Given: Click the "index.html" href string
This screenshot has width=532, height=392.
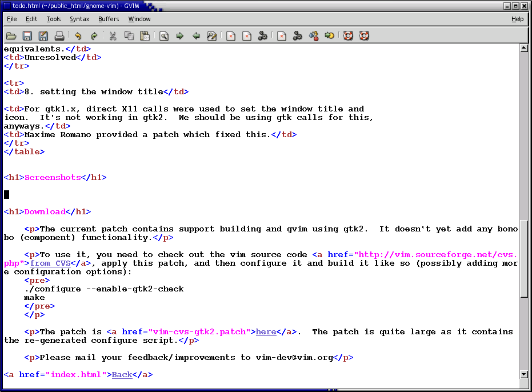Looking at the screenshot, I should click(x=76, y=375).
